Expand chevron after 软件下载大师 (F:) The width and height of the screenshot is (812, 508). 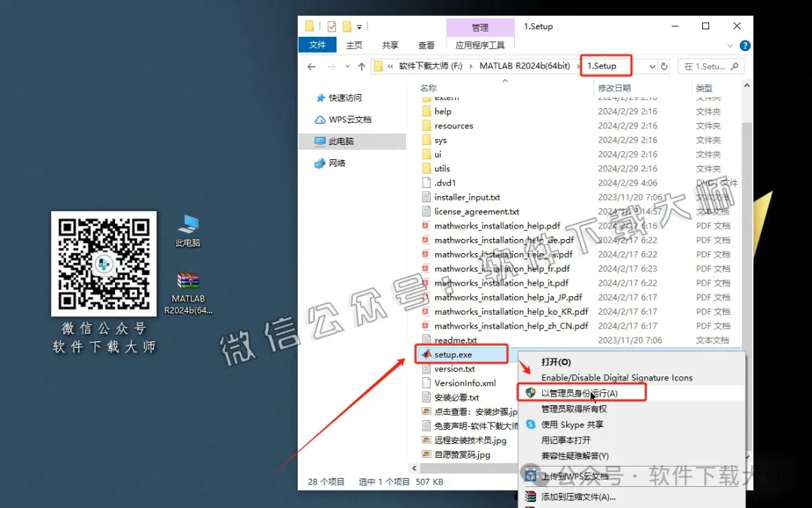pos(471,66)
